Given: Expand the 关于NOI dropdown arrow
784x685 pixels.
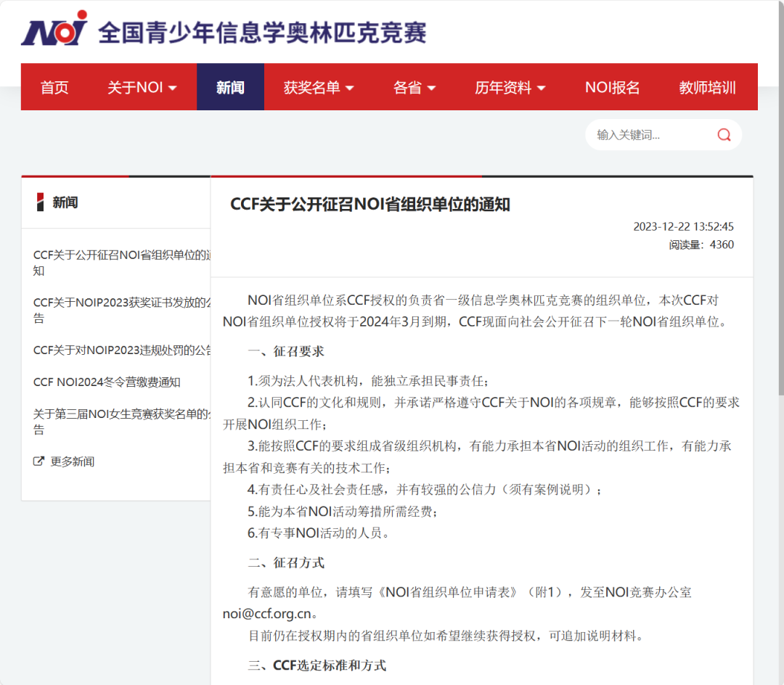Looking at the screenshot, I should click(x=173, y=89).
